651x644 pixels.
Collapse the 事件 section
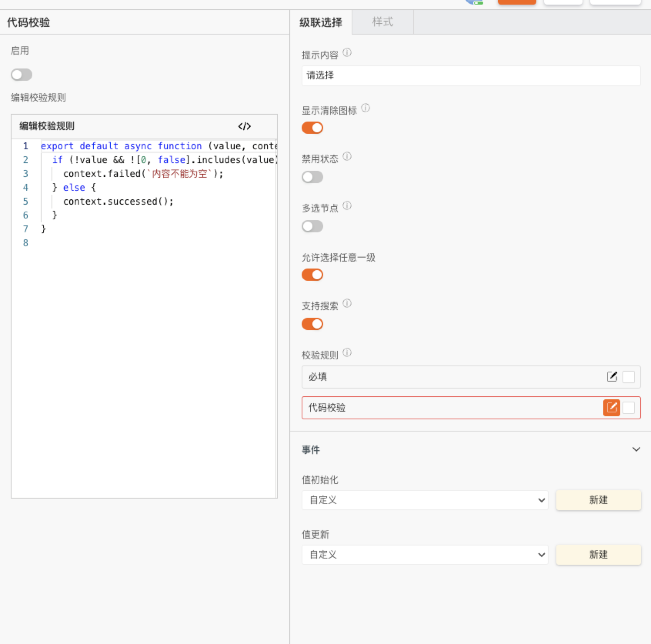pos(636,449)
